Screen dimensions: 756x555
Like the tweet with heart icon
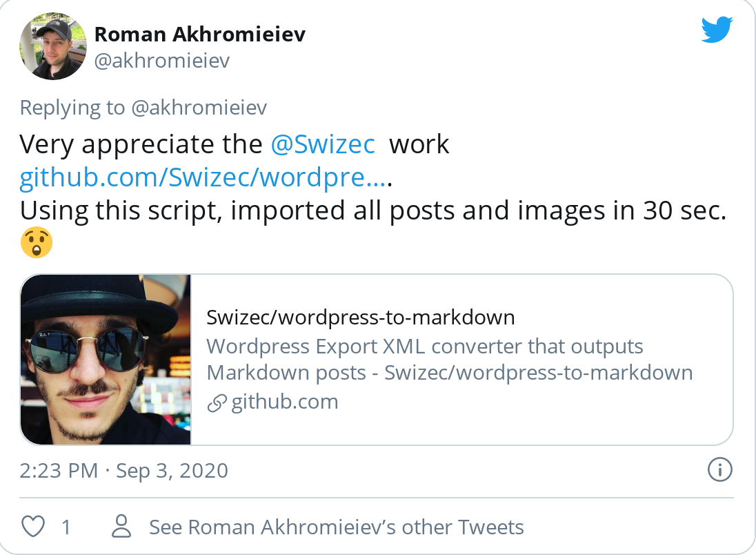click(33, 526)
